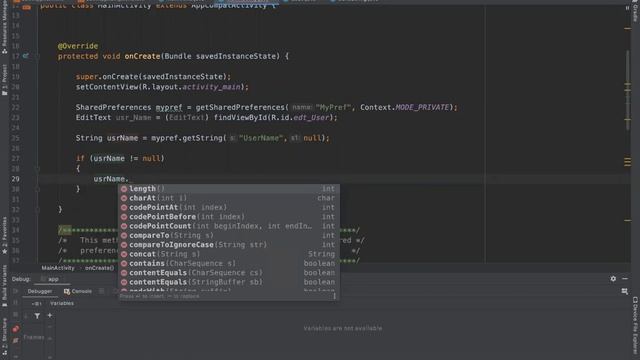
Task: Open the Build Variants side tab
Action: 4,286
